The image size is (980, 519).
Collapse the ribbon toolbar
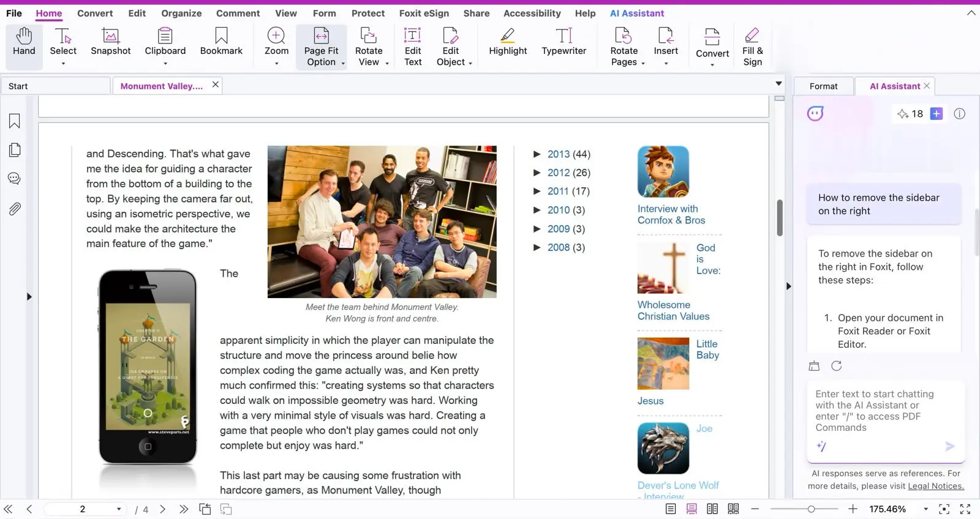click(x=971, y=13)
